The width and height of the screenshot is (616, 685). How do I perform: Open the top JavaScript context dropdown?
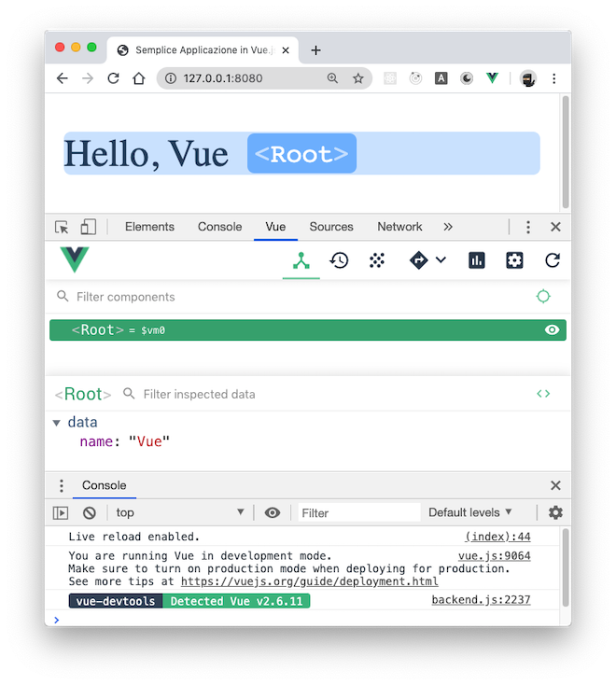(x=179, y=512)
